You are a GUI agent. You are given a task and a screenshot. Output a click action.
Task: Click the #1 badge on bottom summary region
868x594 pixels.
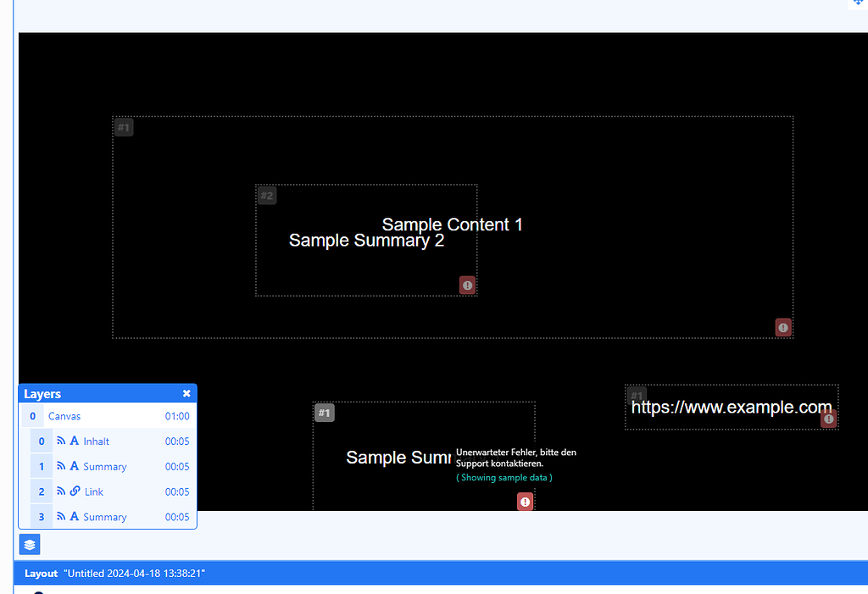pyautogui.click(x=325, y=413)
